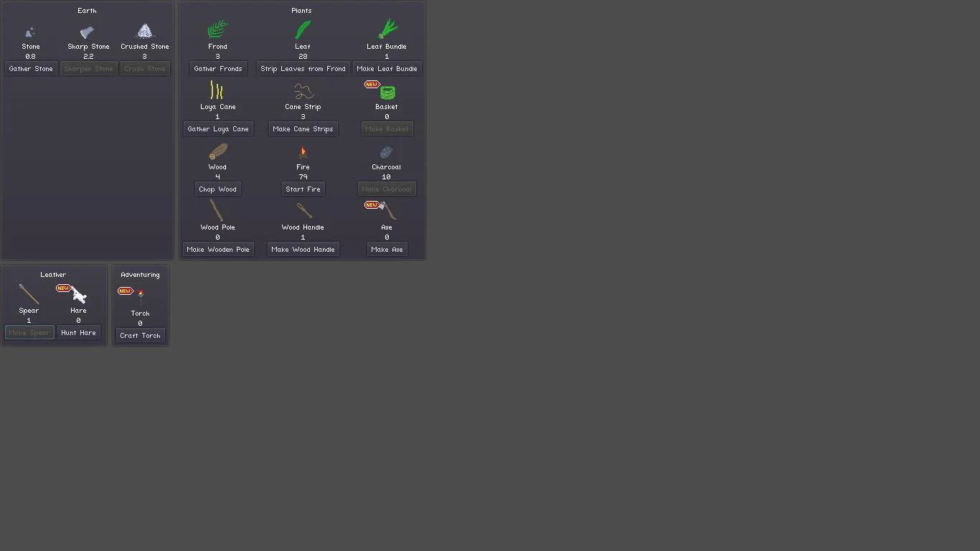Click the Torch icon
Screen dimensions: 980x551
[x=141, y=296]
